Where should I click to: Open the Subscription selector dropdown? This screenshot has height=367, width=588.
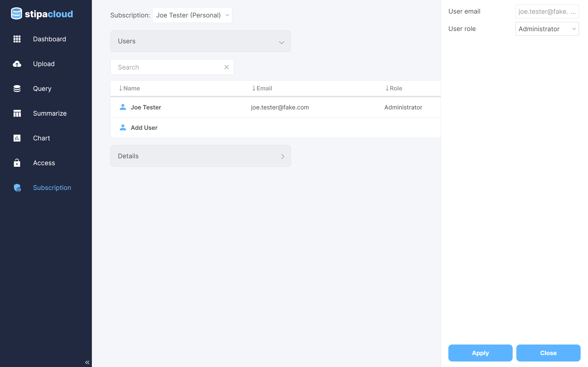(192, 15)
